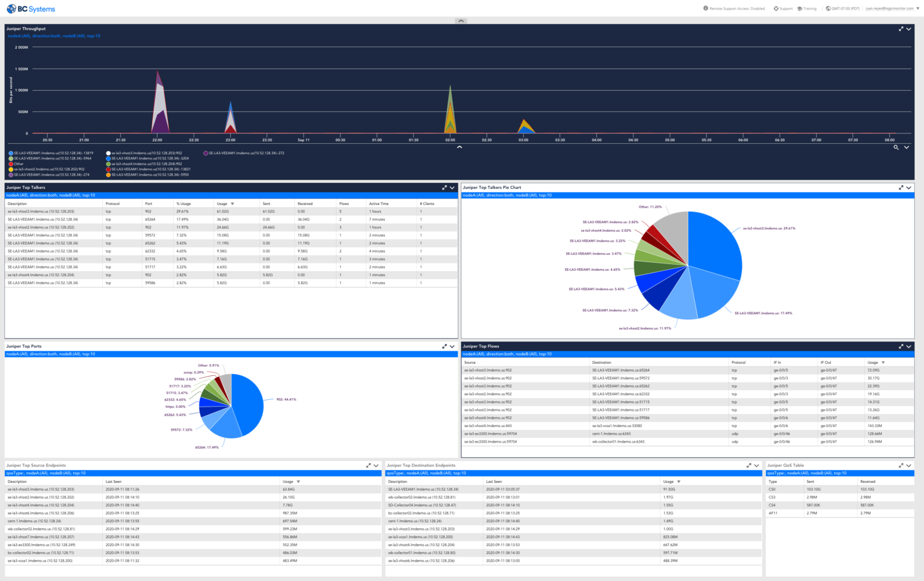Click the zoom magnifier under the throughput chart
The height and width of the screenshot is (581, 924).
(x=896, y=147)
